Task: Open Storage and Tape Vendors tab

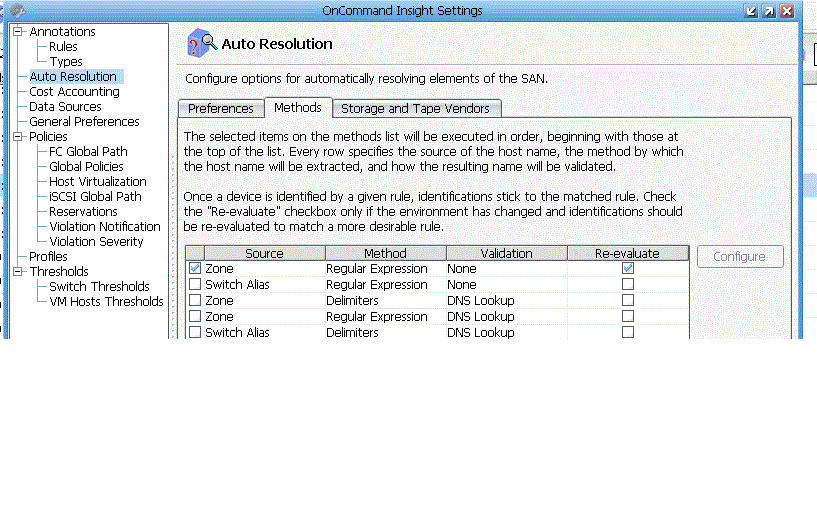Action: [x=415, y=108]
